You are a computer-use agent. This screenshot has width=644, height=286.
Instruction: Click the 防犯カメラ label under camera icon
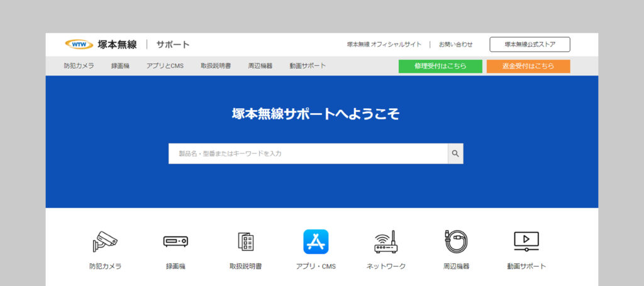point(105,267)
